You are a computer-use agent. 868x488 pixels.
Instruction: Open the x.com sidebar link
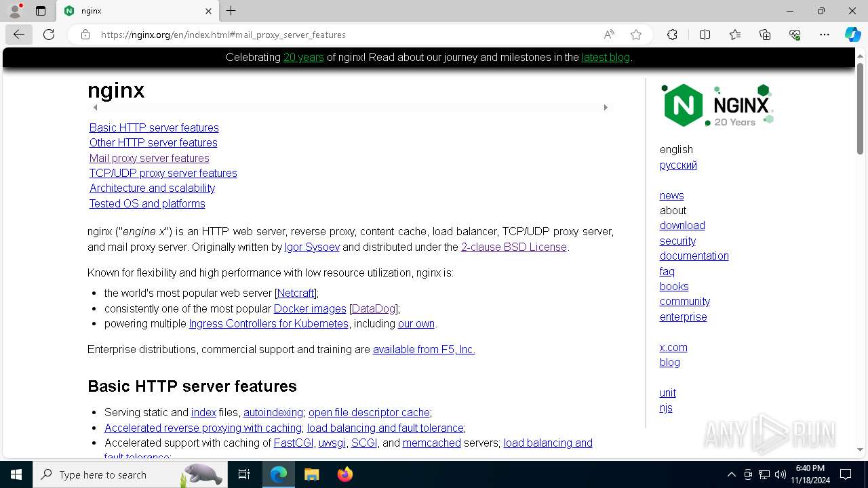click(673, 347)
